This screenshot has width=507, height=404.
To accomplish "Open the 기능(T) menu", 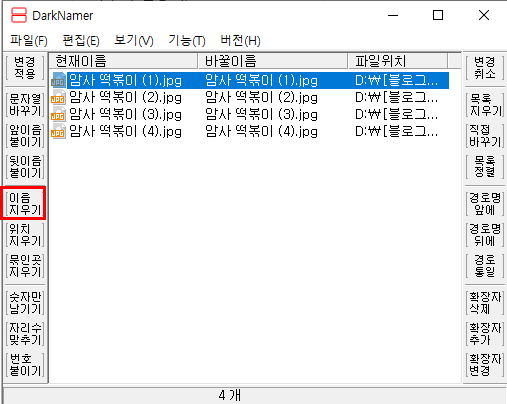I will [187, 41].
